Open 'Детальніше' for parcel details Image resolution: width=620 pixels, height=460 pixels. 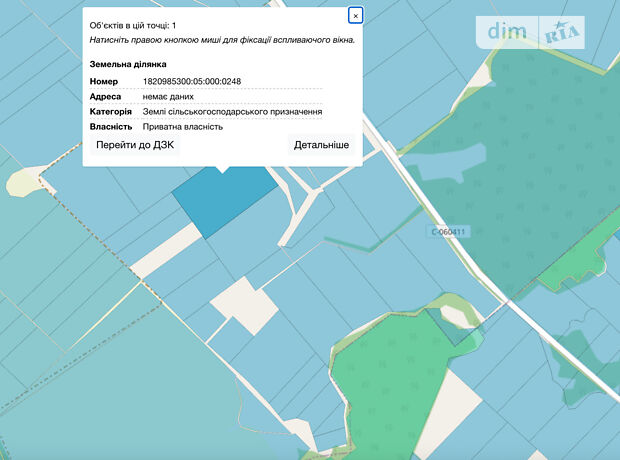[321, 145]
